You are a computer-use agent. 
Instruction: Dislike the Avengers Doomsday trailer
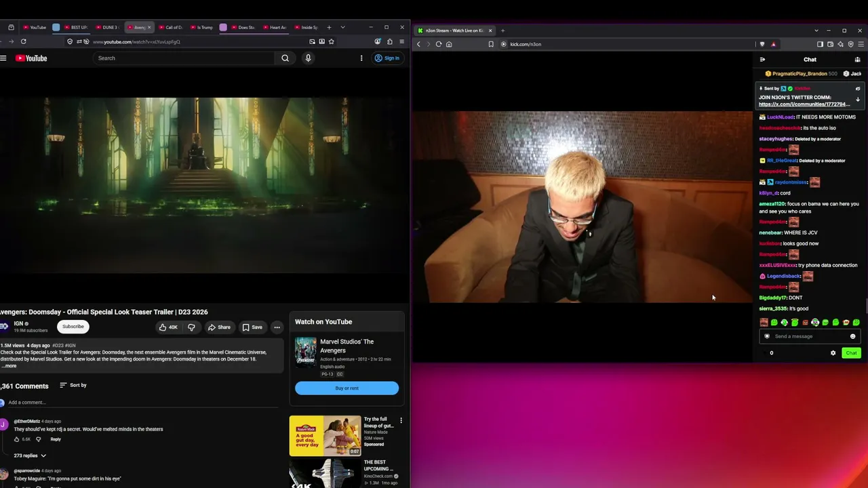pyautogui.click(x=191, y=327)
